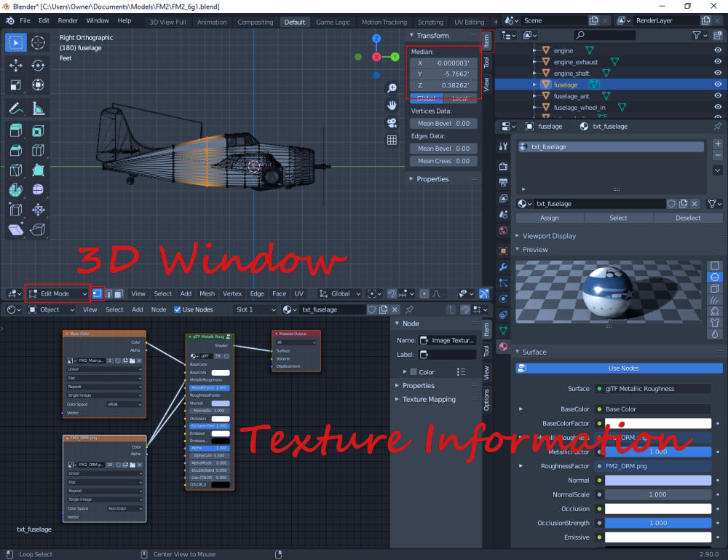Open the Surface shader glTF Metallic Roughness dropdown

(x=653, y=389)
